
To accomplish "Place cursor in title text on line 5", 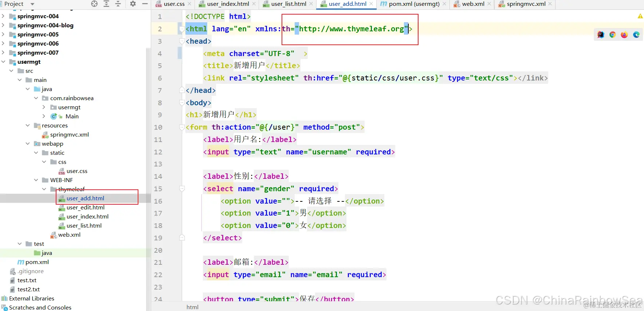I will [249, 66].
